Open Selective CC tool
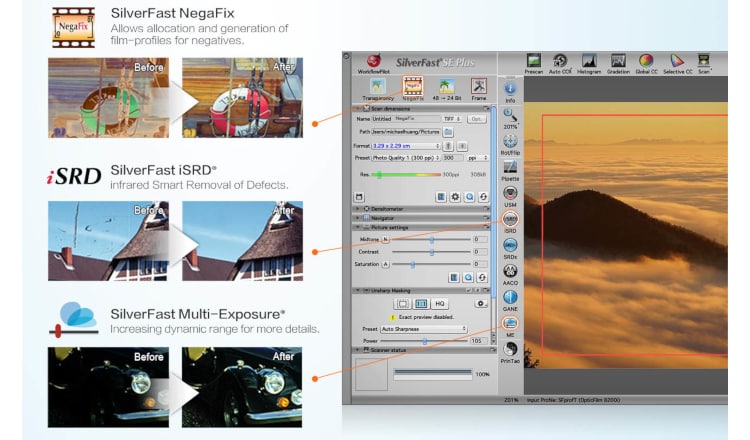 [677, 61]
